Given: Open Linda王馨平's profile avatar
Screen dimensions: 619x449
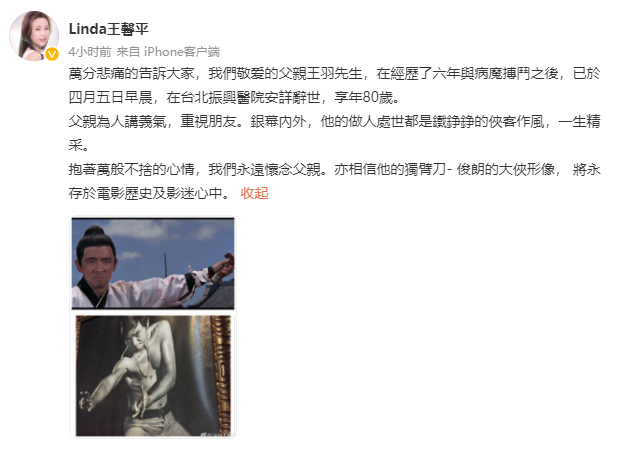Looking at the screenshot, I should click(x=34, y=36).
